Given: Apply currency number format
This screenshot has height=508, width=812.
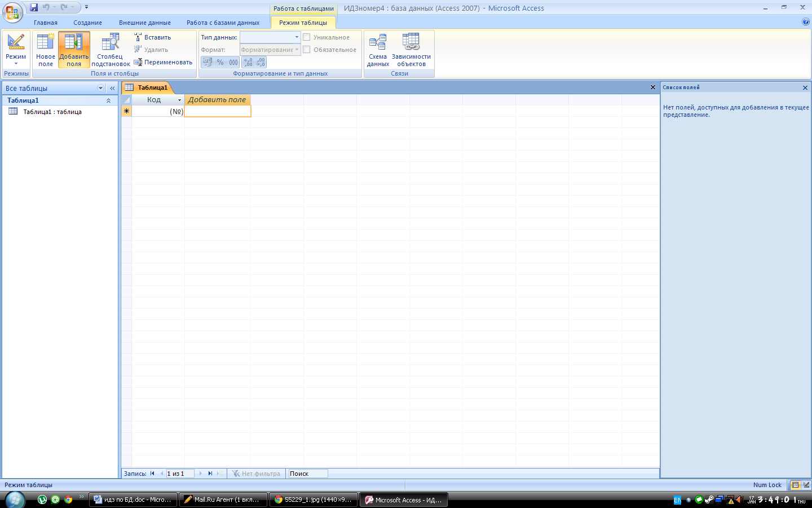Looking at the screenshot, I should 208,62.
